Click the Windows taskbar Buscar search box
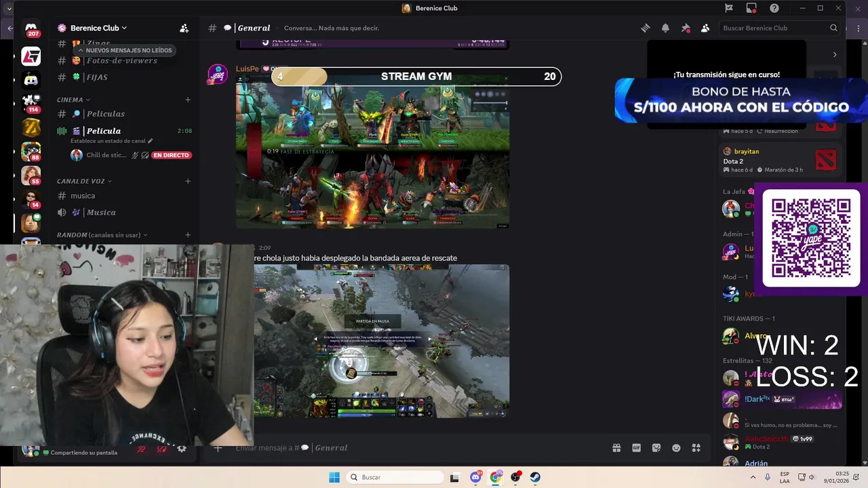Screen dimensions: 868x488 click(x=394, y=477)
